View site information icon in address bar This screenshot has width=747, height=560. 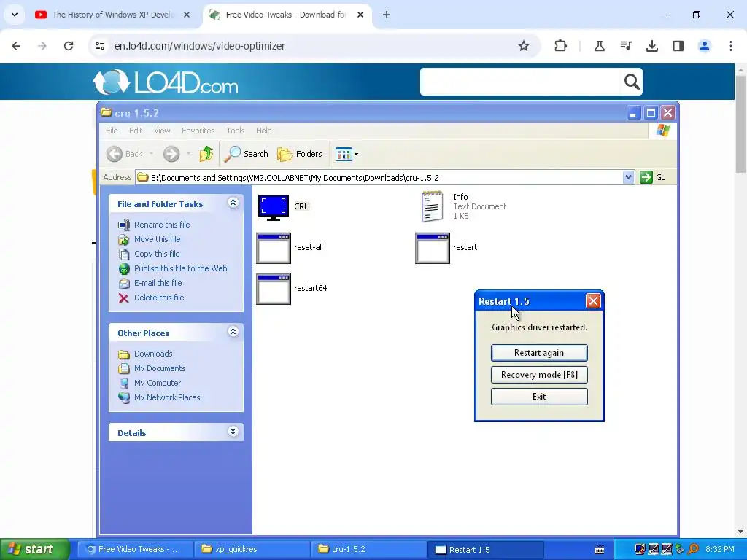(100, 46)
